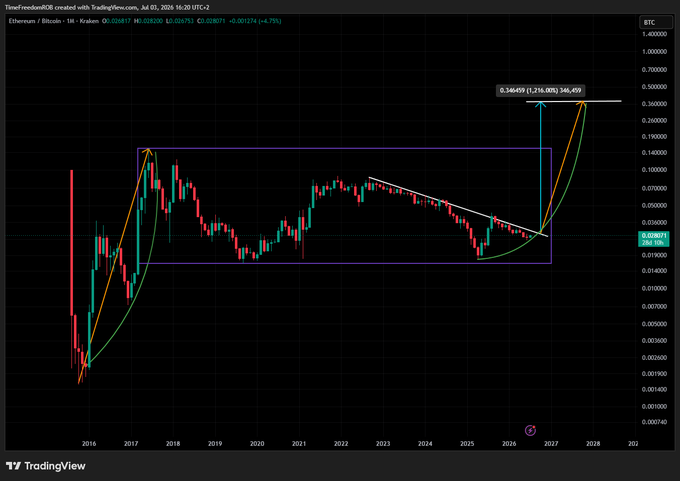
Task: Click the 0.001000 price scale label
Action: click(x=654, y=406)
